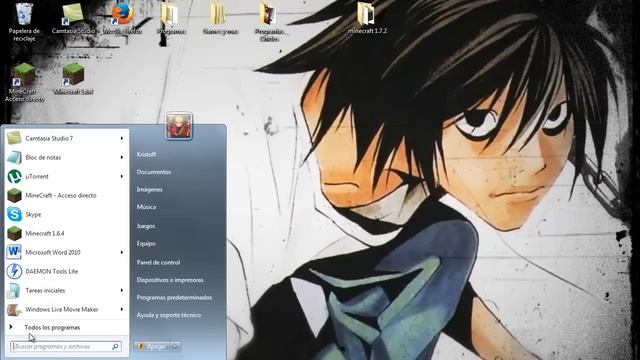Open the MineCraft - Acceso directo desktop shortcut
This screenshot has height=360, width=640.
pos(24,82)
